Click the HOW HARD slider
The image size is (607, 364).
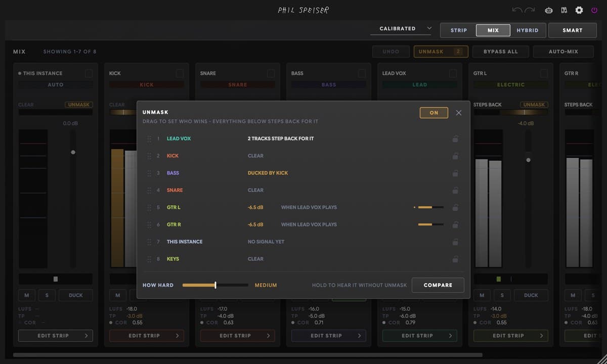pos(215,285)
